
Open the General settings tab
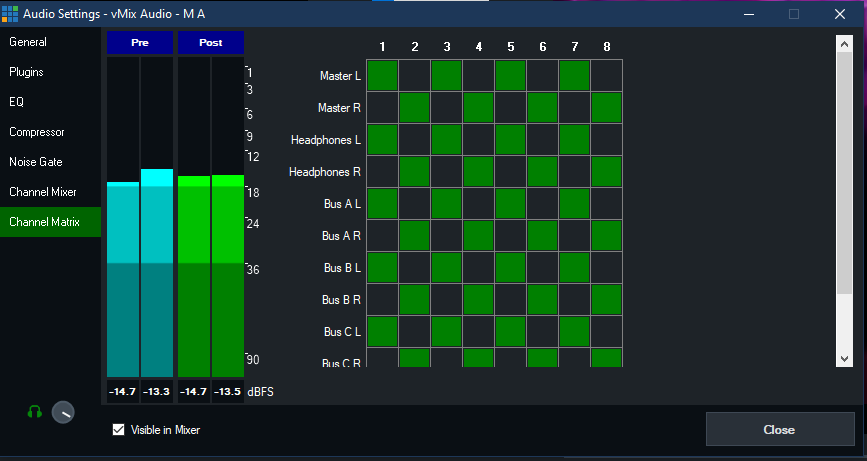[28, 42]
